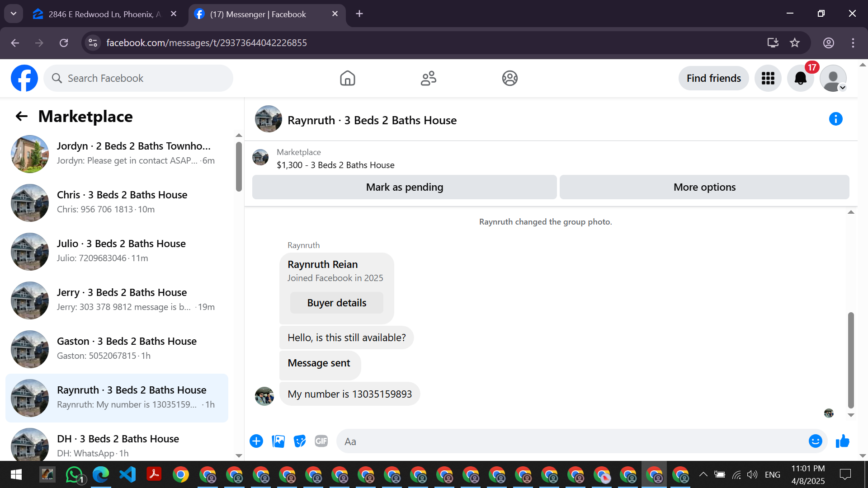
Task: Open conversation information icon
Action: click(835, 119)
